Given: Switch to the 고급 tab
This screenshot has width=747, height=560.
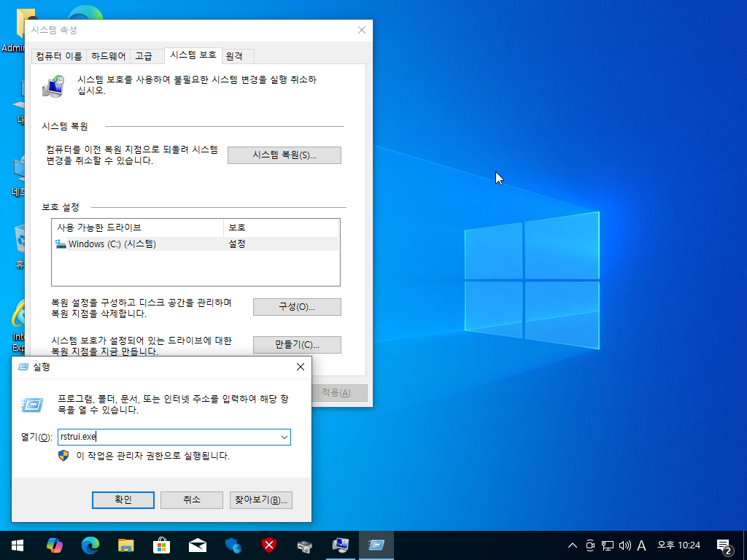Looking at the screenshot, I should coord(144,56).
